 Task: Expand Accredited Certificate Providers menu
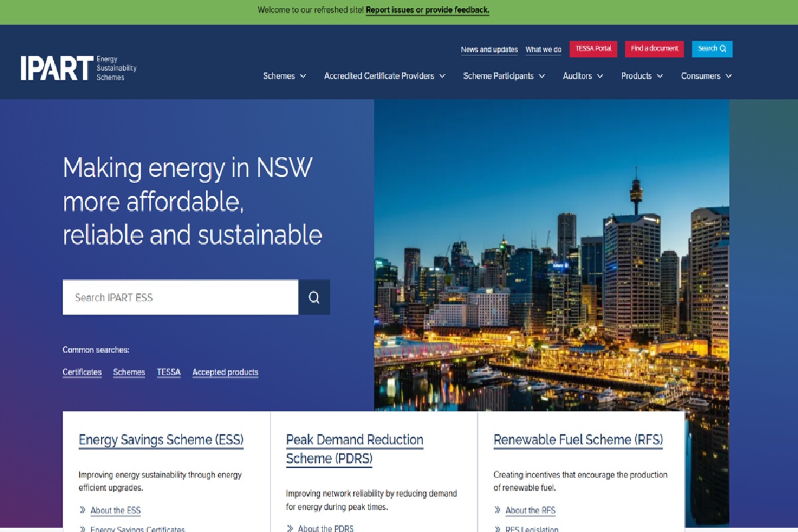pyautogui.click(x=384, y=76)
